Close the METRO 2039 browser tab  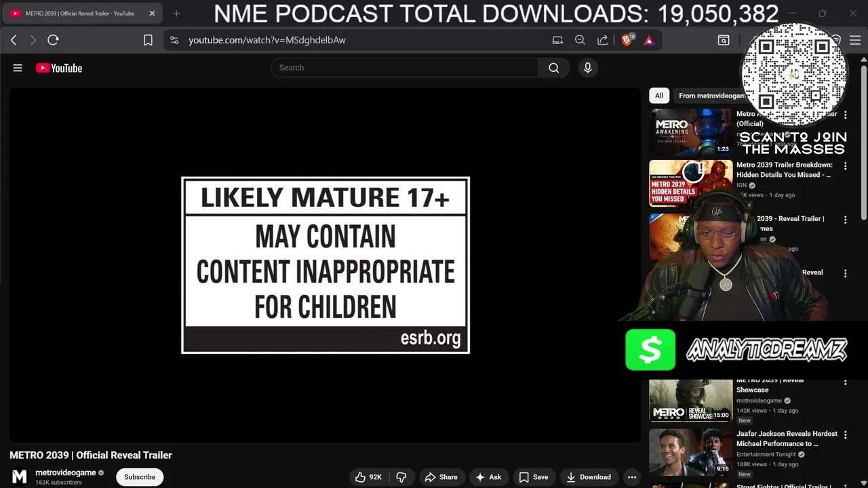[152, 13]
